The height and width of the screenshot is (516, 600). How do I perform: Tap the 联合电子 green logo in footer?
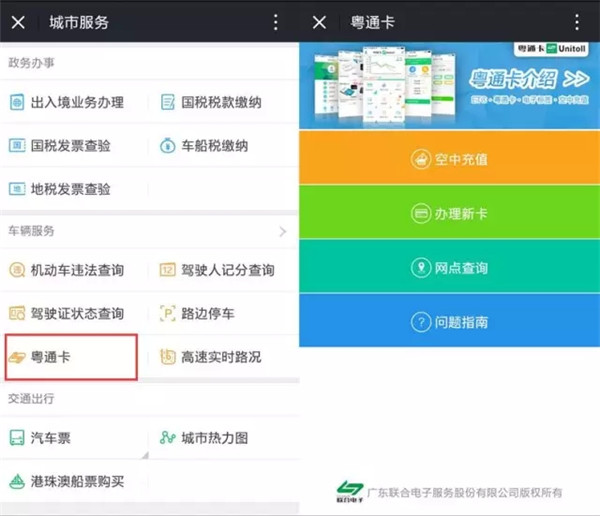point(350,491)
